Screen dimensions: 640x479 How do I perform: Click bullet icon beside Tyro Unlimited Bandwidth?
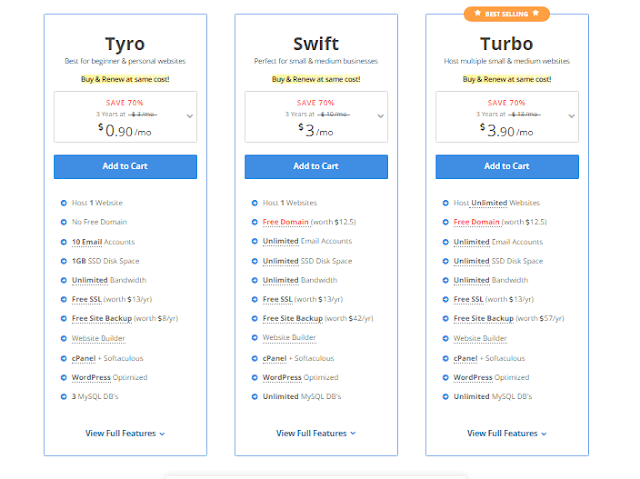(x=64, y=280)
